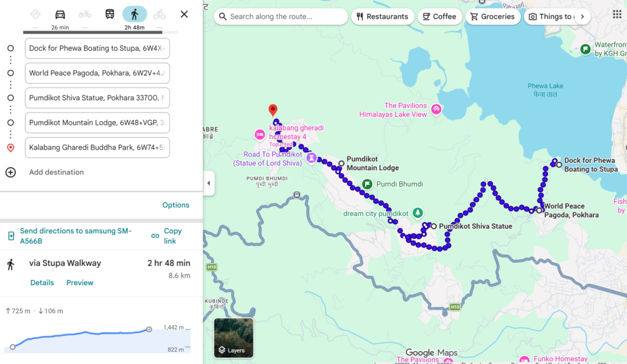Filter by Things to do chip
The width and height of the screenshot is (627, 364).
pos(550,17)
